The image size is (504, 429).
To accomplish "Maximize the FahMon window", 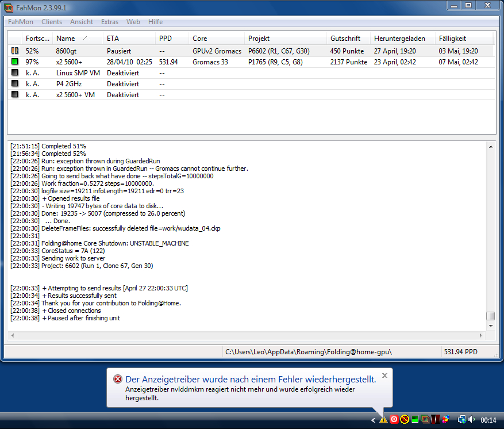I will (x=468, y=6).
